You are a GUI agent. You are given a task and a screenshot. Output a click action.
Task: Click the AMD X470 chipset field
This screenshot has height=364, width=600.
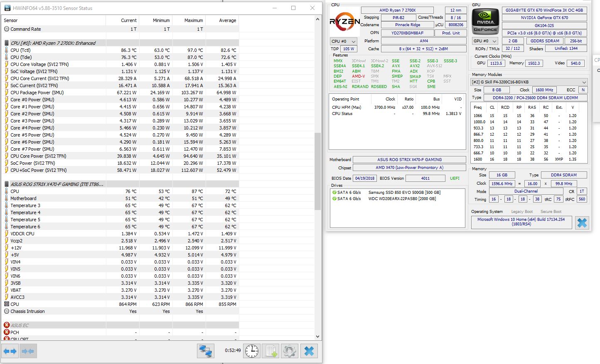coord(409,168)
